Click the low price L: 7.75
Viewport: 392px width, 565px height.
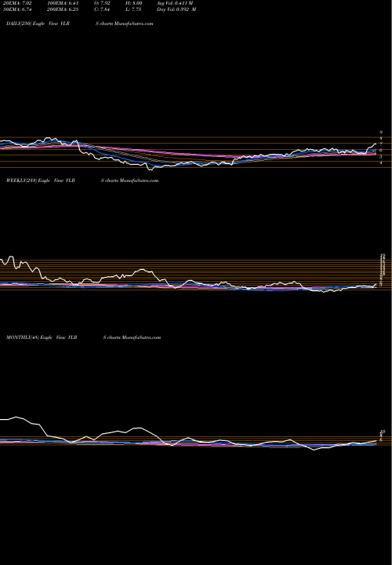[x=134, y=9]
